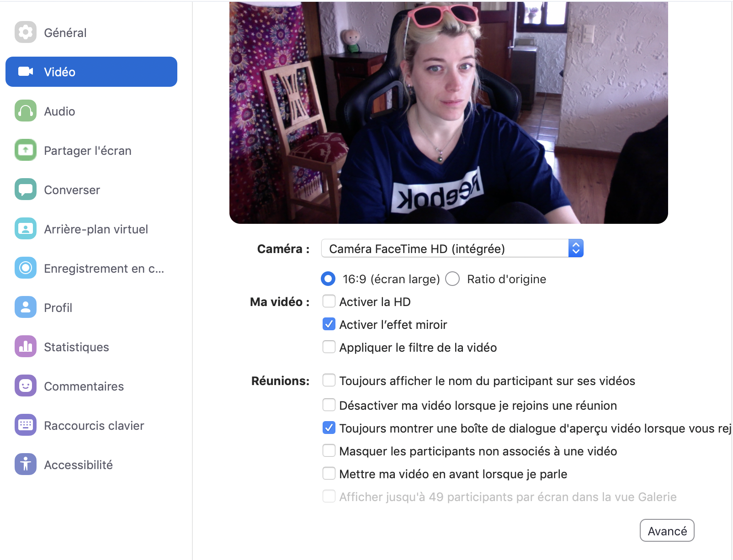Screen dimensions: 733x560
Task: Click the Avancé button
Action: [x=667, y=531]
